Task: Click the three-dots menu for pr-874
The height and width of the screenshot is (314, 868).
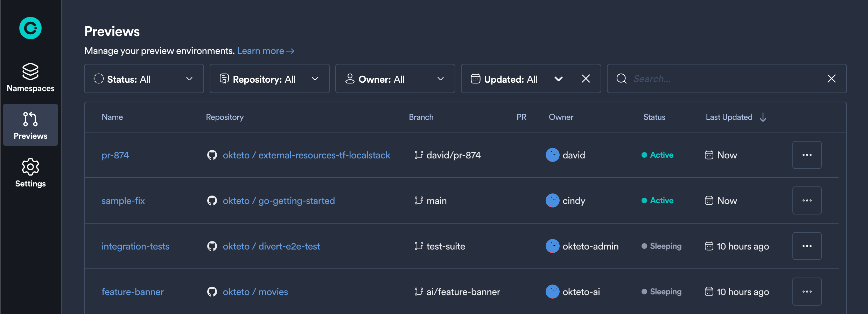Action: [807, 155]
